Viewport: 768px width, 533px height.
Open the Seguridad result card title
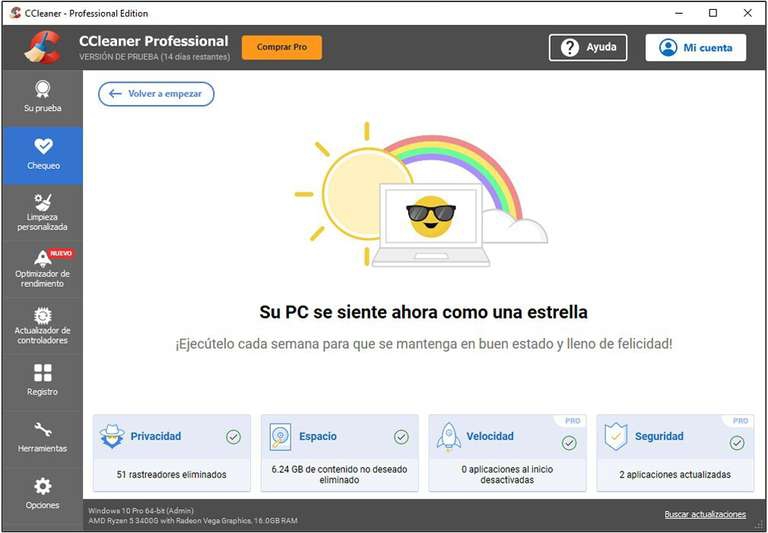[659, 436]
